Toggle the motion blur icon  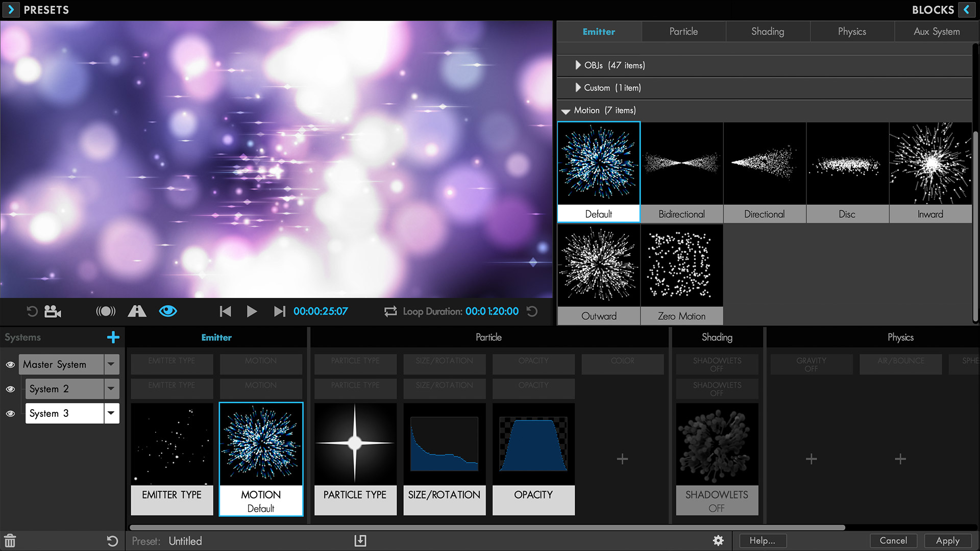tap(106, 311)
